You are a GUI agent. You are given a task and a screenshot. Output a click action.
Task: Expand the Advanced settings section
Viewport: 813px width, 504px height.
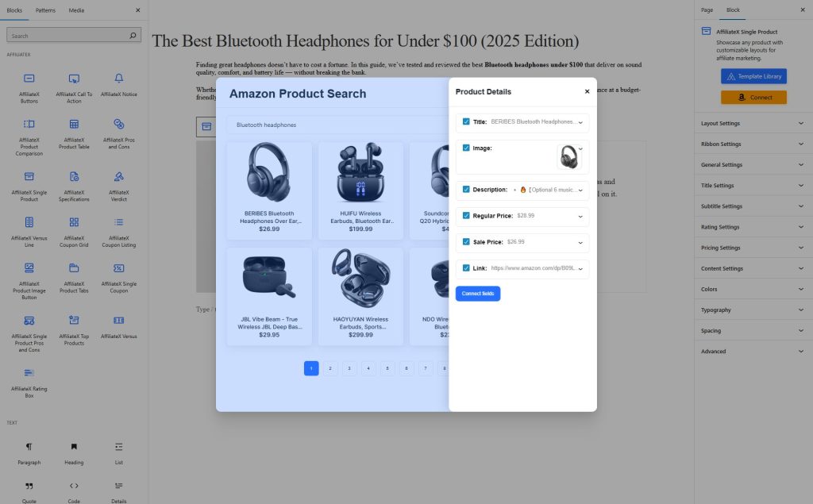[x=753, y=352]
